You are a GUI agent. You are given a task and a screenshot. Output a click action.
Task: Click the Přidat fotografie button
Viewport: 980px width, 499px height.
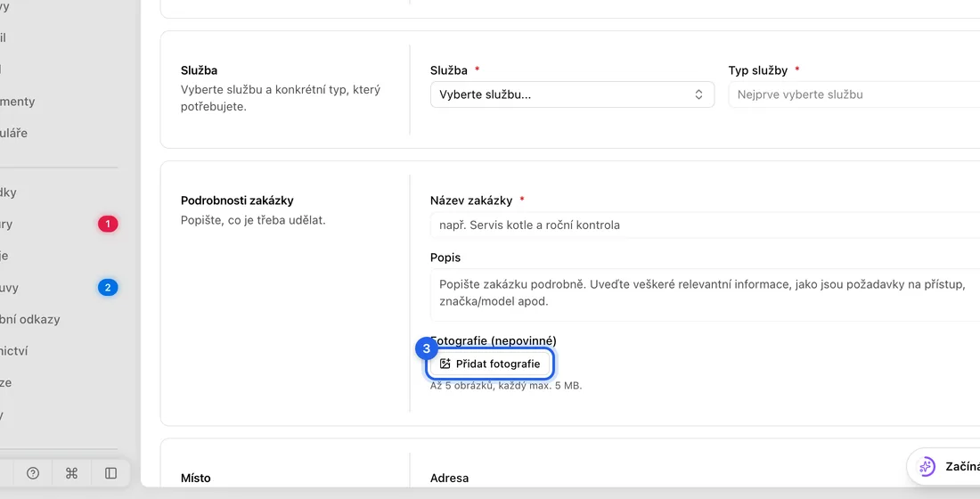(490, 364)
